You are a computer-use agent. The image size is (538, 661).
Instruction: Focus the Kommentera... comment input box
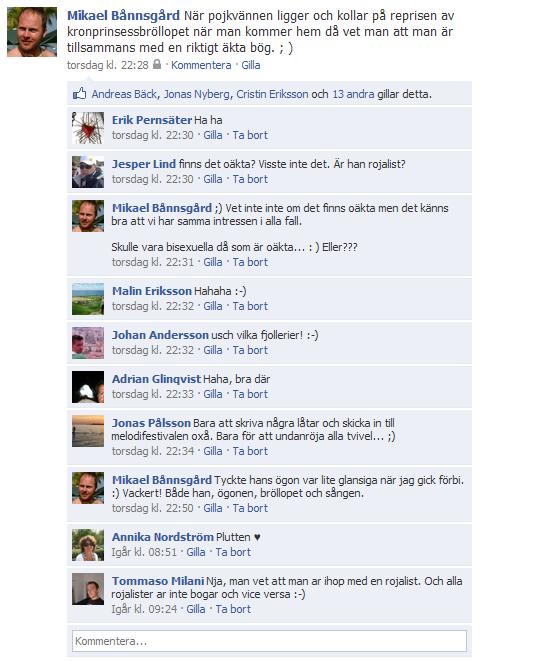pyautogui.click(x=269, y=641)
